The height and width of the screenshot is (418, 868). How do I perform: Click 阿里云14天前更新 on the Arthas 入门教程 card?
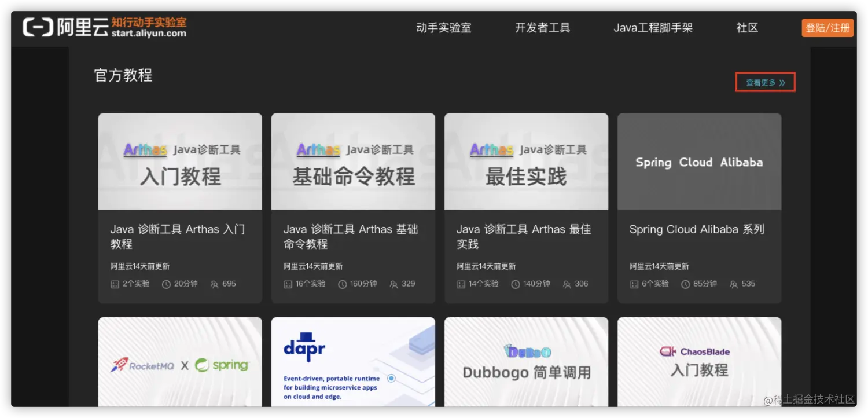140,266
